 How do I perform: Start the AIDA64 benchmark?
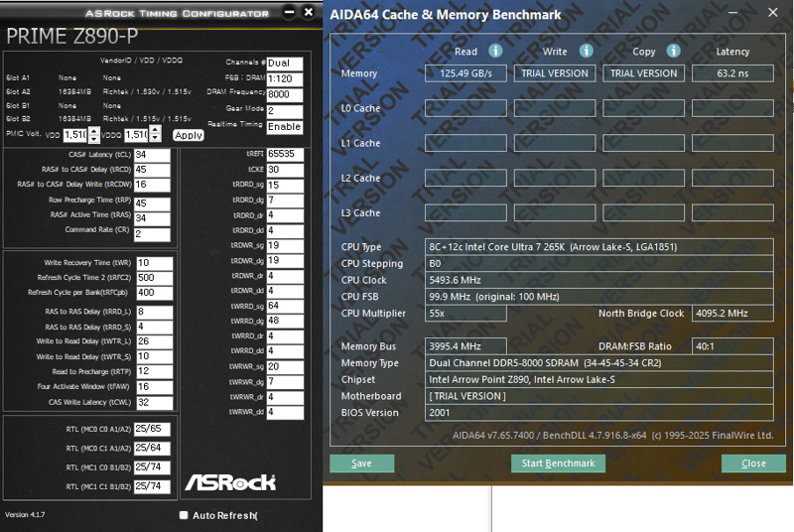click(x=558, y=464)
